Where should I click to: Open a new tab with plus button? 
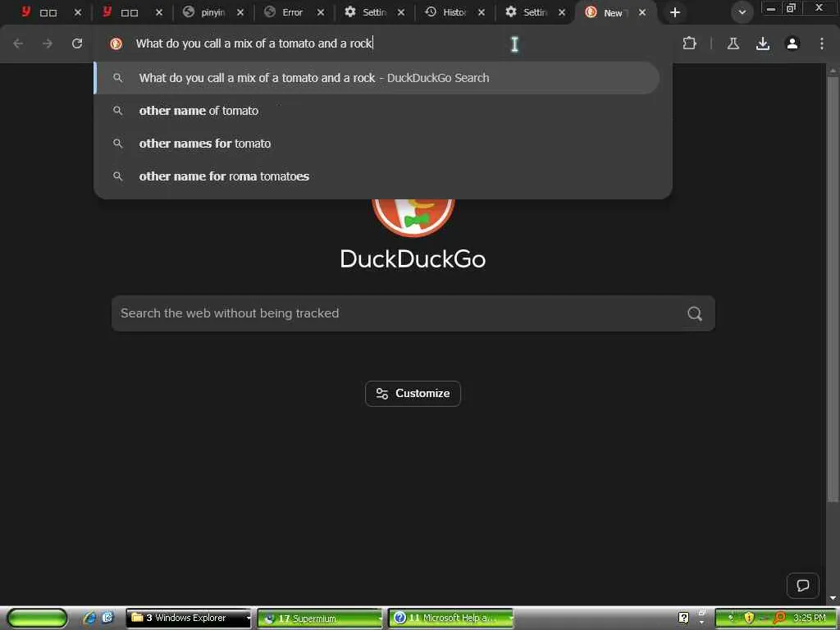[675, 12]
